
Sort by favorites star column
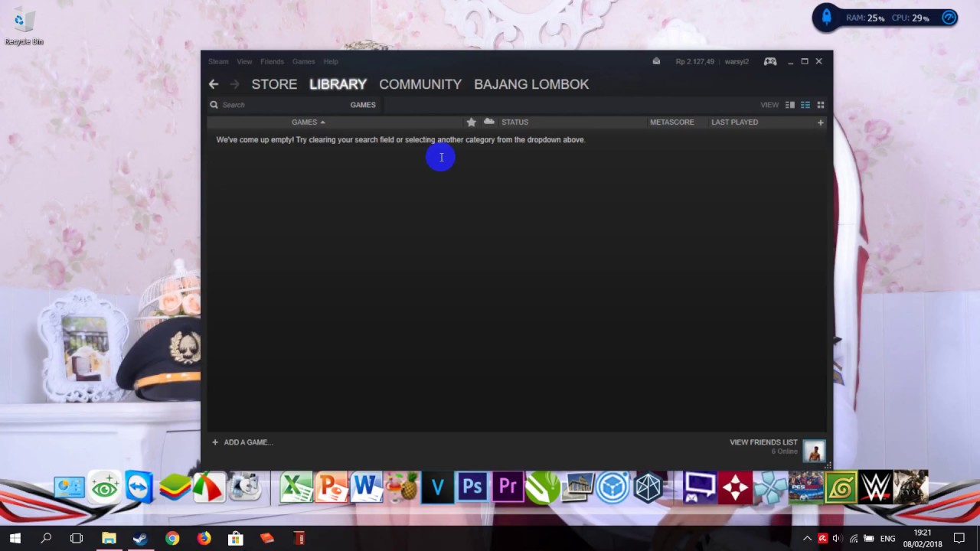coord(471,122)
